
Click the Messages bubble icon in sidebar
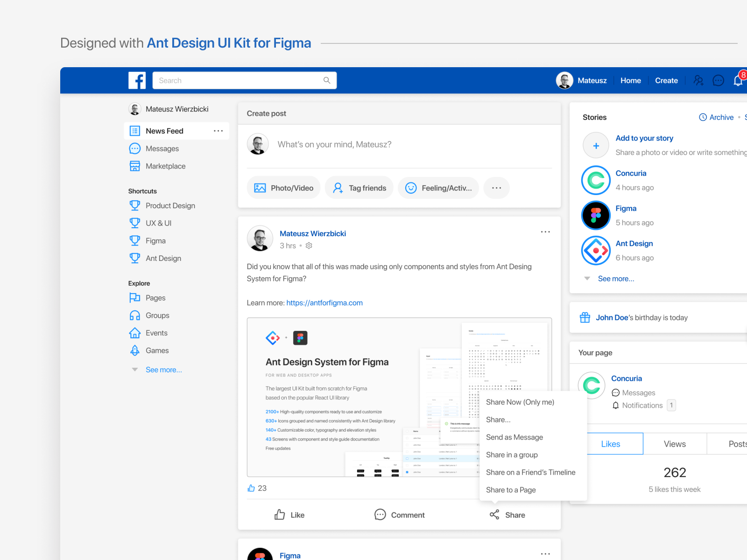click(135, 148)
